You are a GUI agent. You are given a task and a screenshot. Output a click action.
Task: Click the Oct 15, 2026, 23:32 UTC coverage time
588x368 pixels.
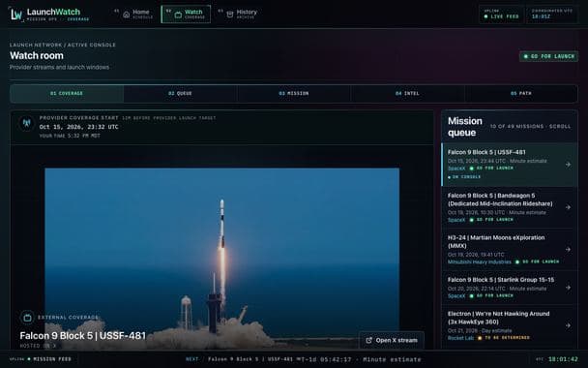(x=78, y=127)
